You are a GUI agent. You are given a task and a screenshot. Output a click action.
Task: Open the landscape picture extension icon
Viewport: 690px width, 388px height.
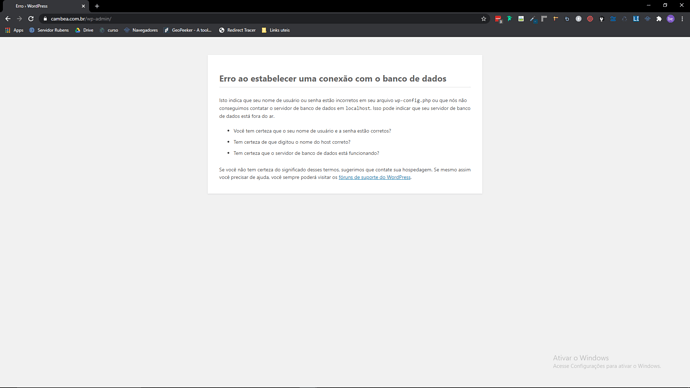click(x=521, y=19)
